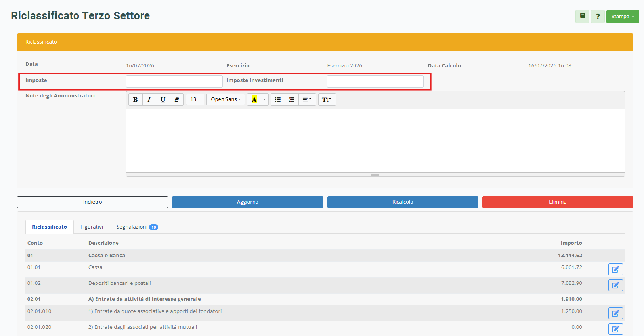Click the amount 1.250,00
Image resolution: width=644 pixels, height=336 pixels.
571,311
